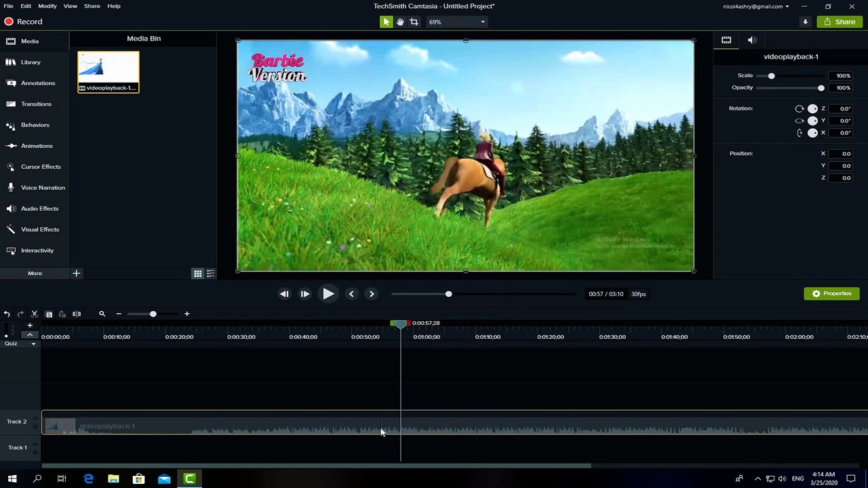
Task: Click the Position Y input field
Action: pyautogui.click(x=840, y=166)
